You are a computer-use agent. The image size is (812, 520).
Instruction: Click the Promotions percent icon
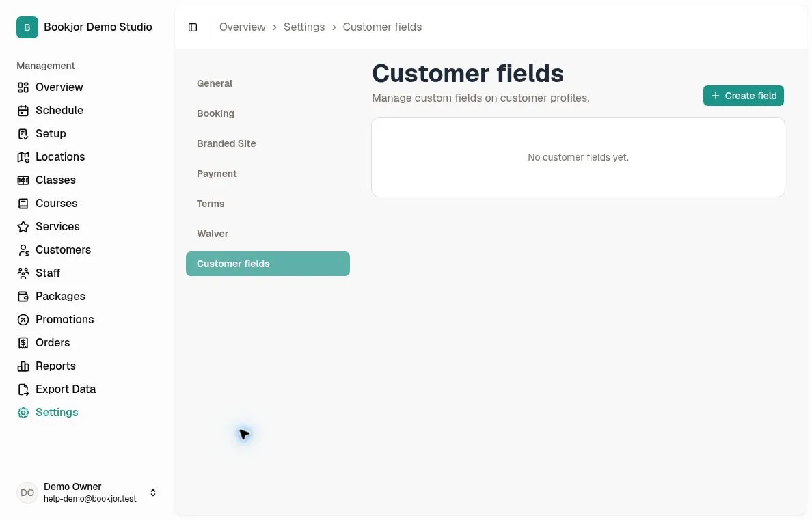[x=23, y=320]
